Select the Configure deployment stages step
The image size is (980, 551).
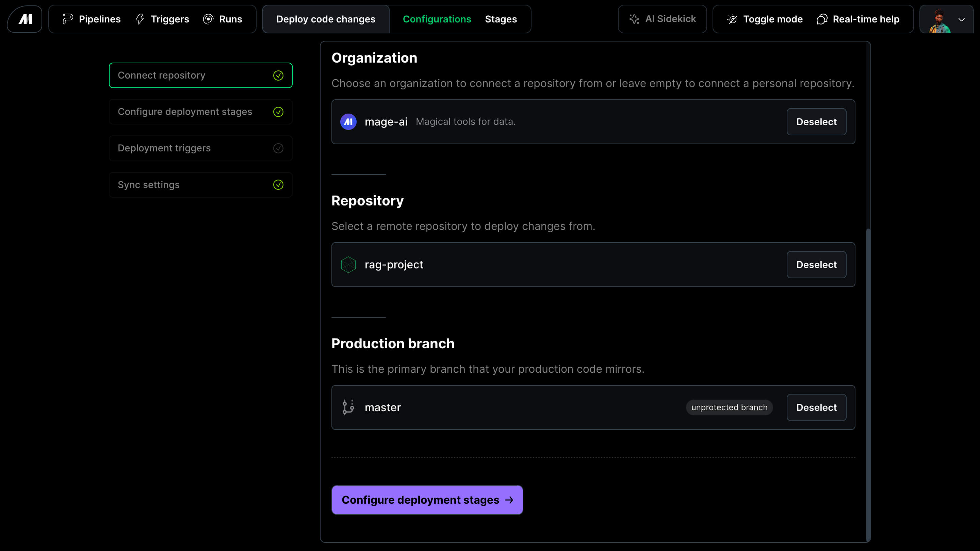click(x=200, y=112)
